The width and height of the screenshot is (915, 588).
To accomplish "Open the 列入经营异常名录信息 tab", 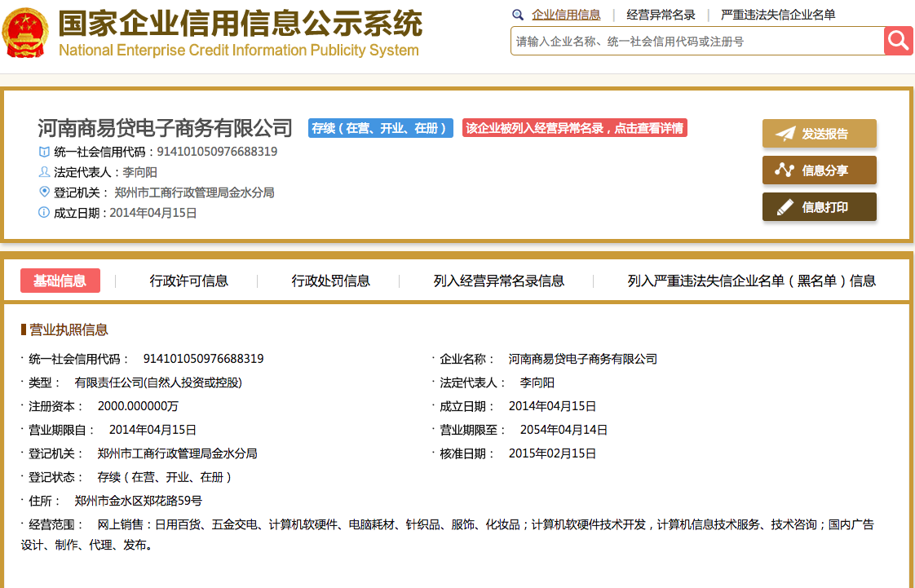I will [498, 281].
